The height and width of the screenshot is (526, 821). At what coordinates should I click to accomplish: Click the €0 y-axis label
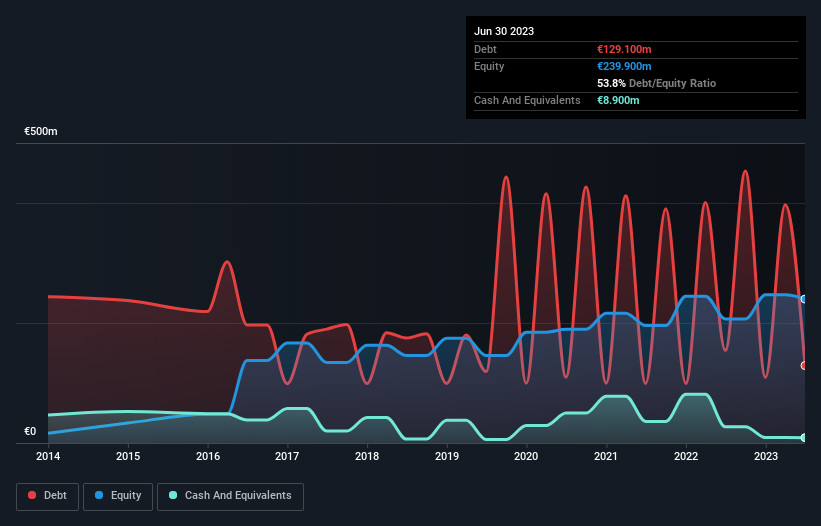click(x=30, y=431)
